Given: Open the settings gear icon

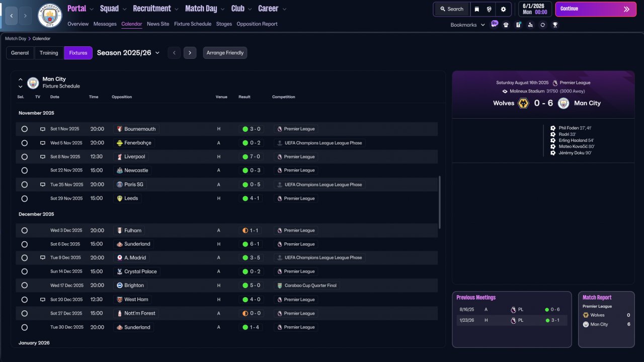Looking at the screenshot, I should coord(503,9).
